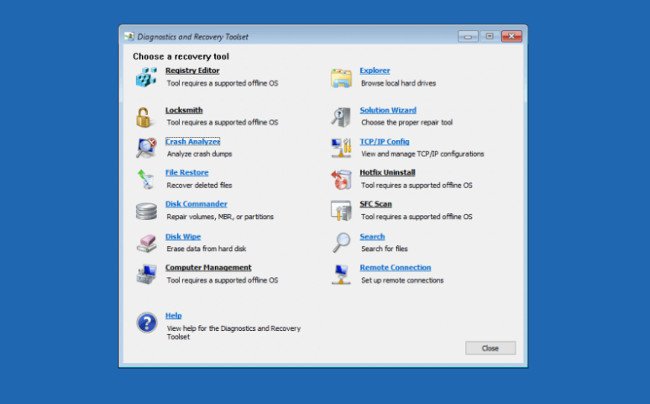Click the SFC Scan icon
The image size is (650, 404).
pos(341,210)
